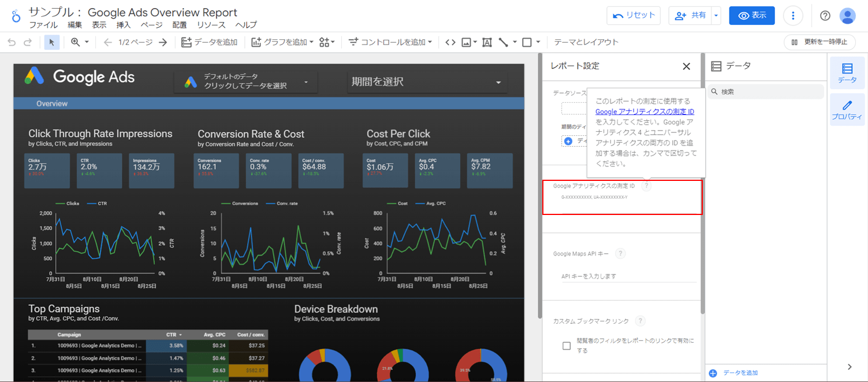
Task: Open テーマとレイアウト panel
Action: (586, 42)
